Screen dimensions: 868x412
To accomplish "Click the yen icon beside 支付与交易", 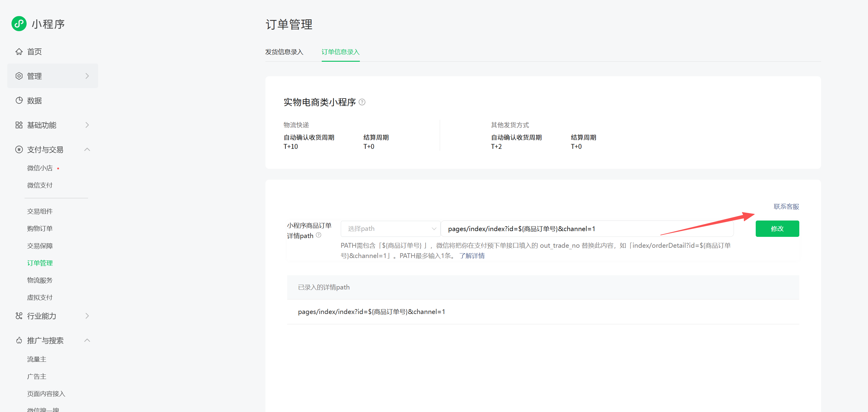I will pyautogui.click(x=19, y=149).
